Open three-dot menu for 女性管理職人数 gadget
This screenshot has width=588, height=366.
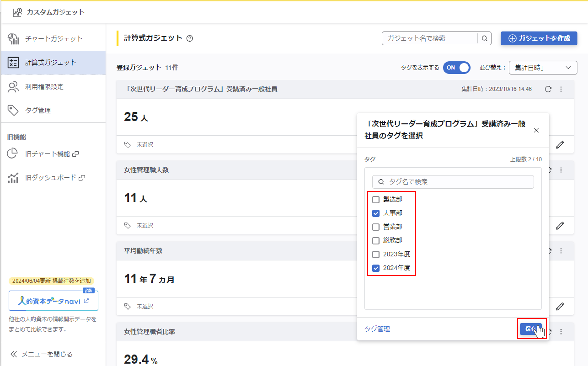tap(561, 170)
